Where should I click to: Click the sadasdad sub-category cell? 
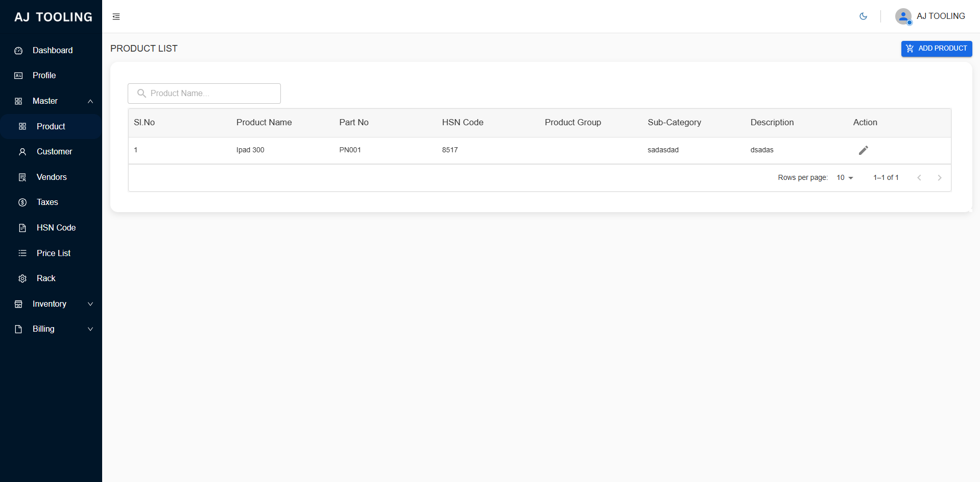663,150
